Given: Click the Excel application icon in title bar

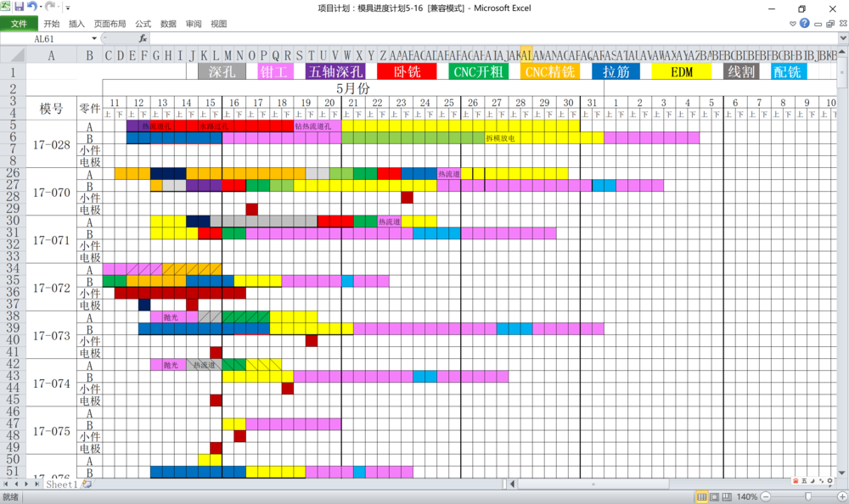Looking at the screenshot, I should point(5,7).
